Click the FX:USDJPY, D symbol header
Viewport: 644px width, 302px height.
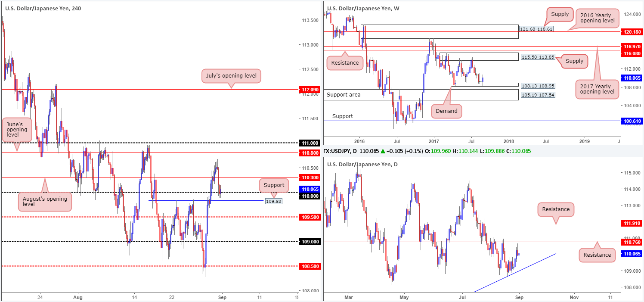click(x=341, y=152)
